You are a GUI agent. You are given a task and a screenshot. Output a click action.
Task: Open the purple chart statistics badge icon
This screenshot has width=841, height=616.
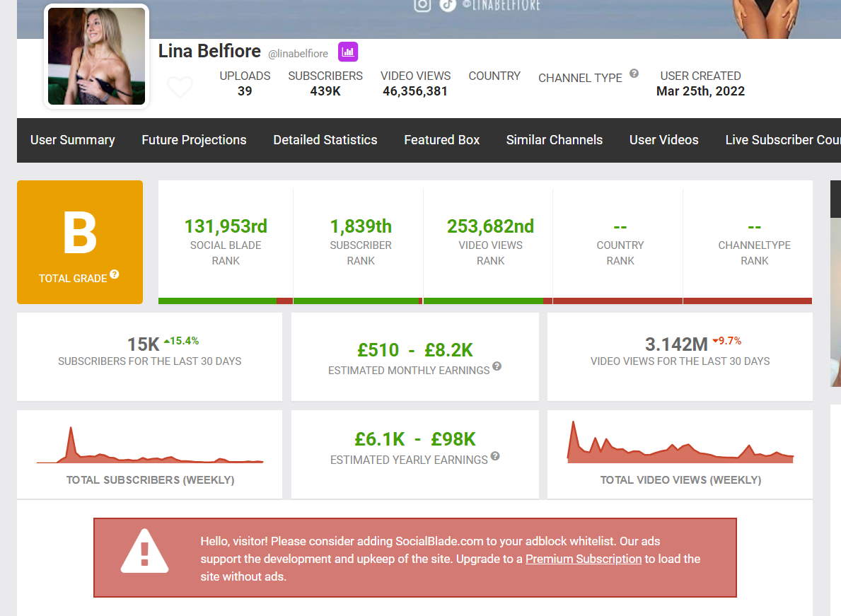pos(348,52)
